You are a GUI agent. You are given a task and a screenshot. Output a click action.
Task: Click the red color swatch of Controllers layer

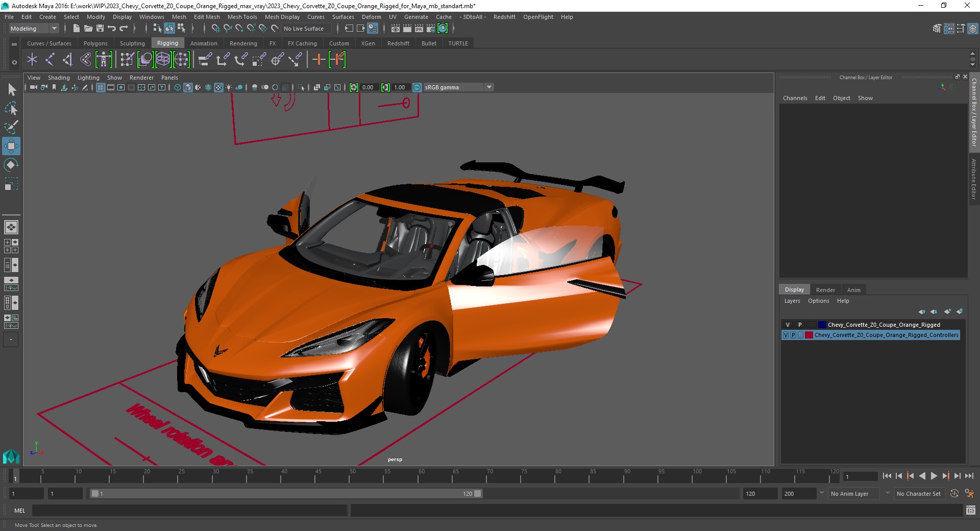(809, 335)
